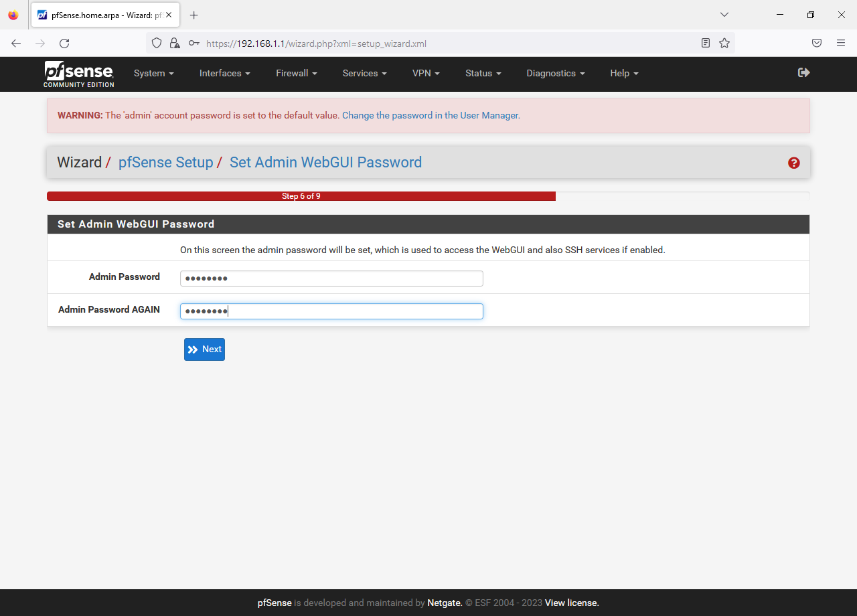This screenshot has width=857, height=616.
Task: Select the pfSense.home.arpa Wizard tab
Action: click(104, 15)
